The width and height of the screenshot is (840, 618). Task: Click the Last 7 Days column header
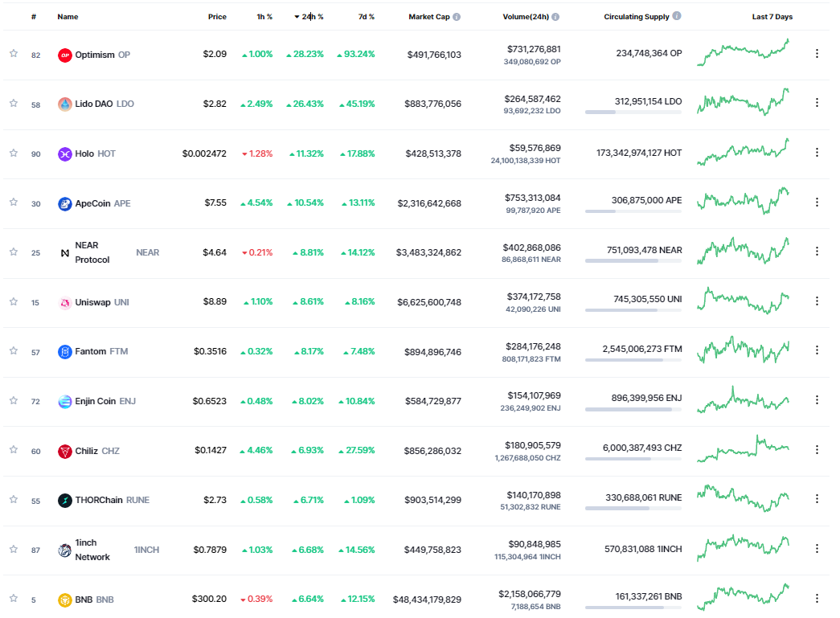tap(772, 17)
